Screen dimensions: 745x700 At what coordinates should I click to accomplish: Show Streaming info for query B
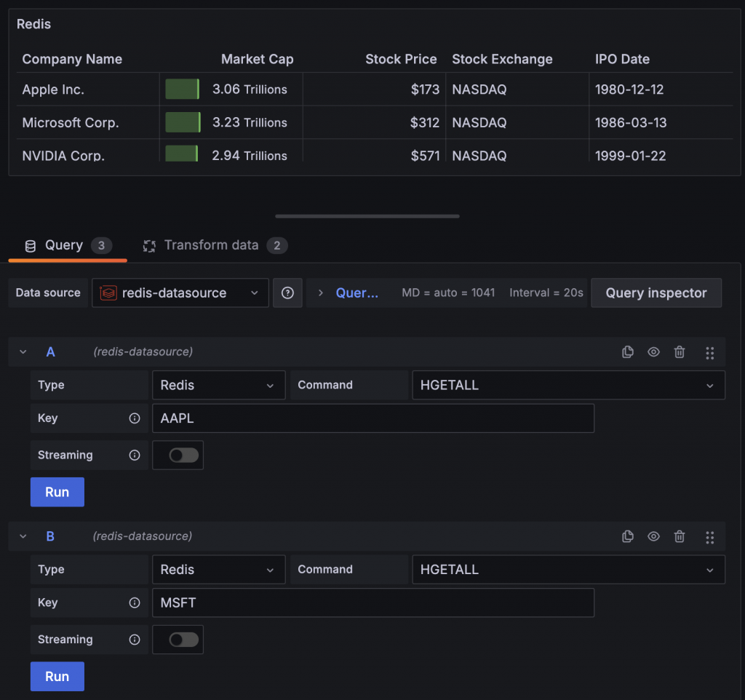point(135,640)
